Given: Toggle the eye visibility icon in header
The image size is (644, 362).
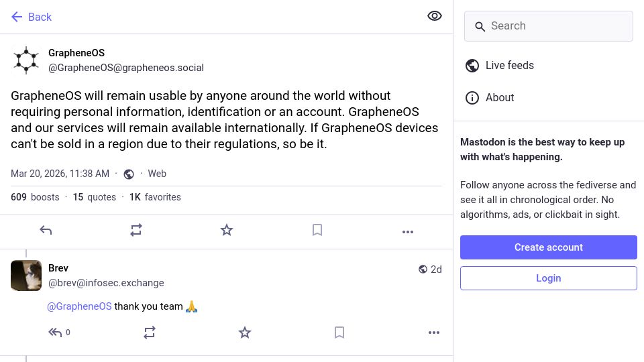Looking at the screenshot, I should pos(434,16).
